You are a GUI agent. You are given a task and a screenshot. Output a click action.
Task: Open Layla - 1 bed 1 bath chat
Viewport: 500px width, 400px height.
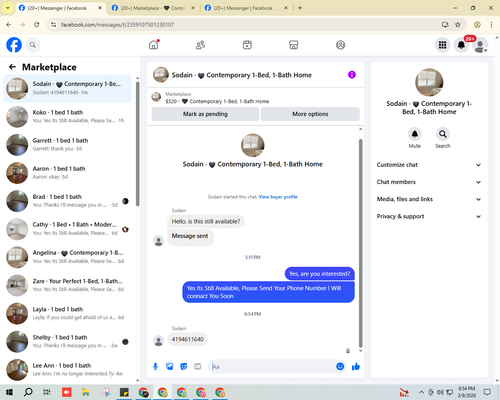[x=67, y=313]
